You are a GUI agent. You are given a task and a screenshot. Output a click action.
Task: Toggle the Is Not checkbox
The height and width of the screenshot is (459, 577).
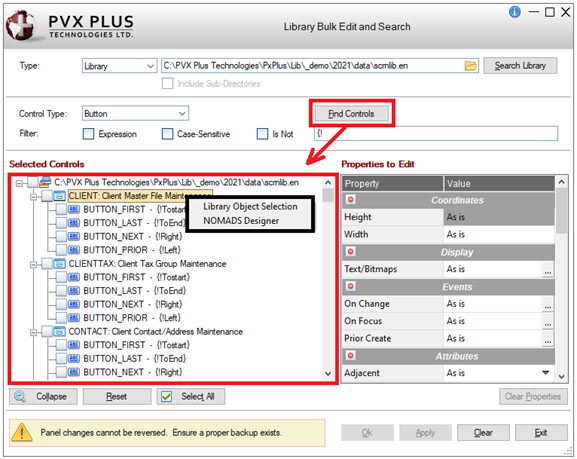pyautogui.click(x=262, y=134)
